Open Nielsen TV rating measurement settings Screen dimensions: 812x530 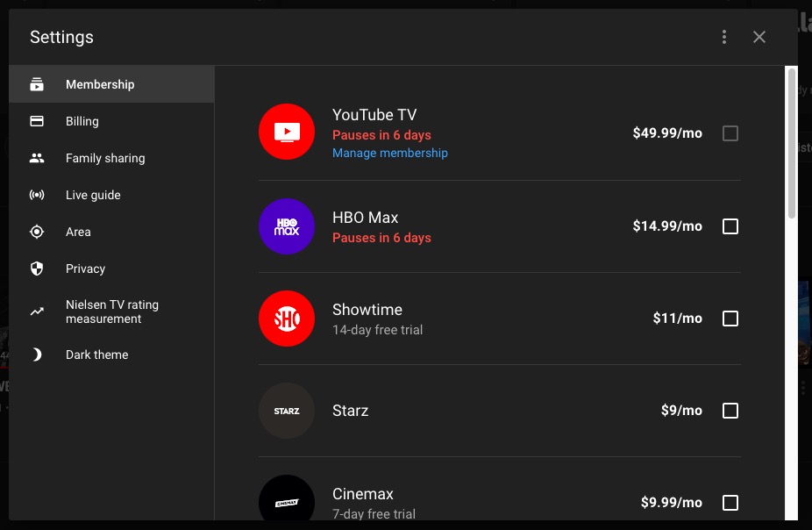coord(111,312)
